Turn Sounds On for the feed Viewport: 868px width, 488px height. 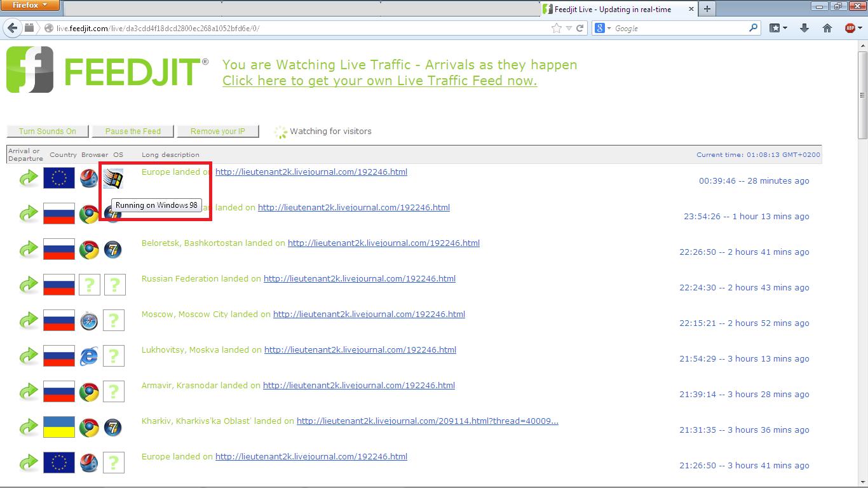pos(48,132)
